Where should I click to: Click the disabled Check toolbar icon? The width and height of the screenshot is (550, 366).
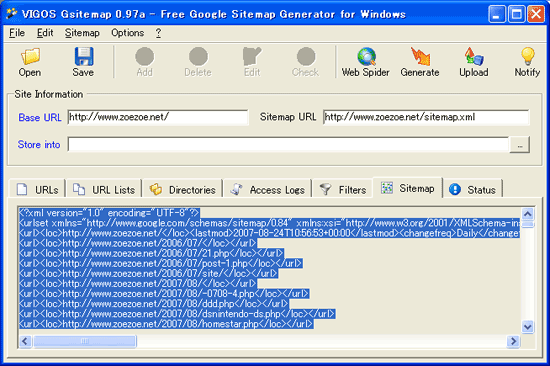[x=306, y=62]
